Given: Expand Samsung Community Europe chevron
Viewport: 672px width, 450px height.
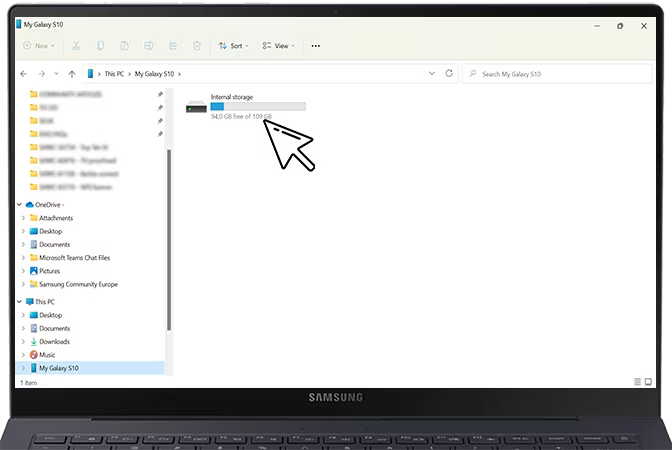Looking at the screenshot, I should tap(23, 284).
